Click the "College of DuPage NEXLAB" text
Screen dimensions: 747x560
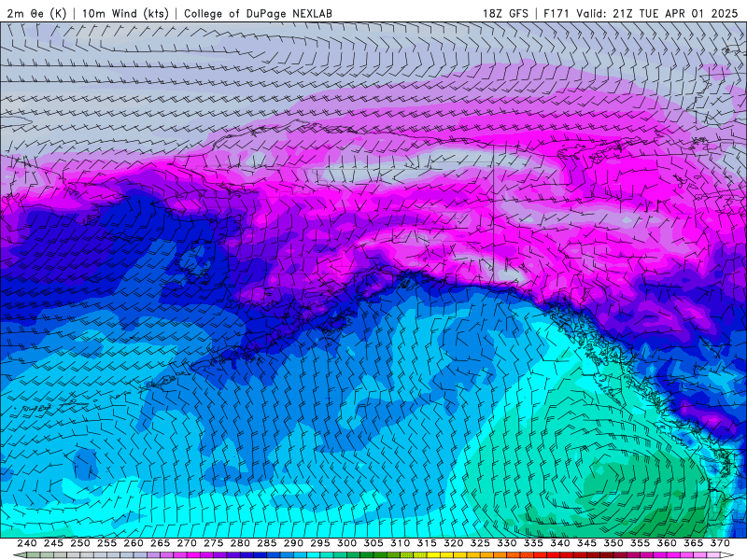click(258, 13)
